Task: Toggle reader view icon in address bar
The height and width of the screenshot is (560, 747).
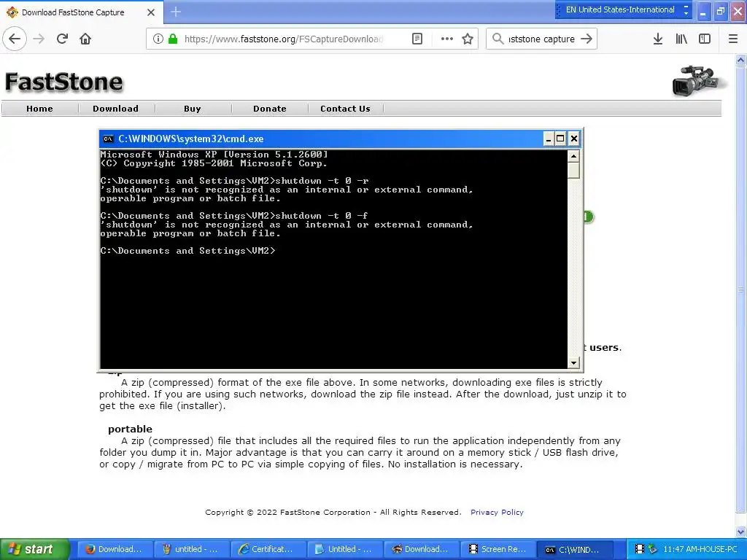Action: pyautogui.click(x=417, y=39)
